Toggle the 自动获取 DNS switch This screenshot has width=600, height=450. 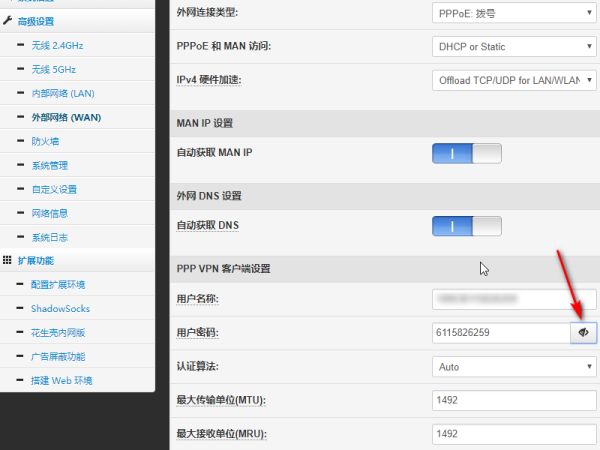click(466, 226)
